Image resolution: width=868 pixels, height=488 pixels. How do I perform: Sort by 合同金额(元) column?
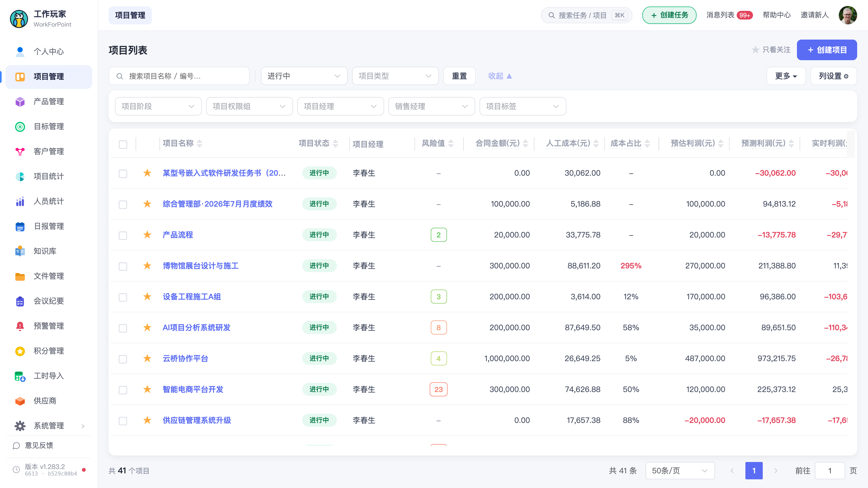pyautogui.click(x=525, y=143)
